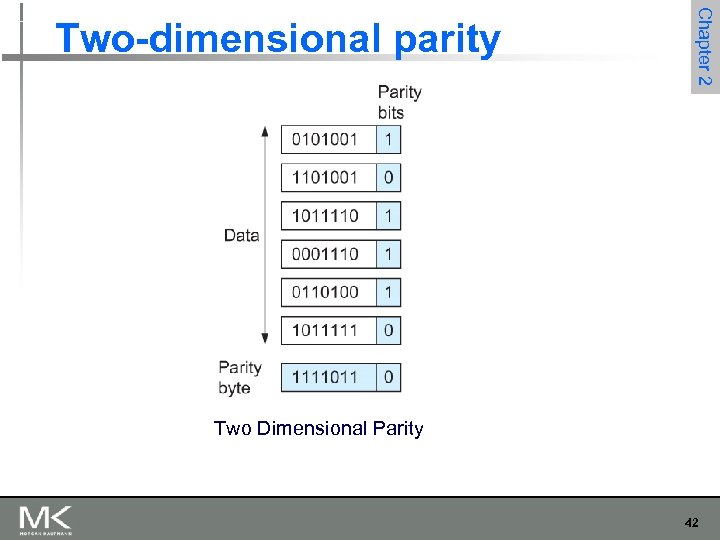
Task: Select the 'Chapter 2' side label
Action: point(705,47)
